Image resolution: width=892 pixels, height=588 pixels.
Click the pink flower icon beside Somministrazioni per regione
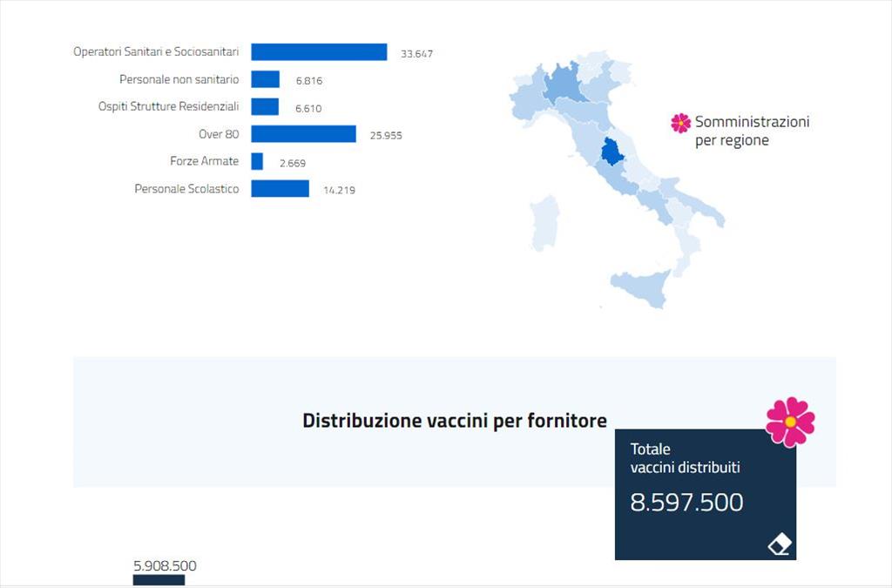pyautogui.click(x=680, y=123)
